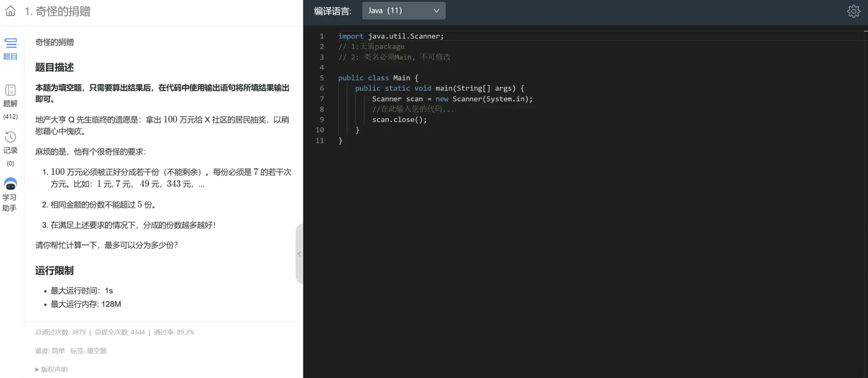Click the rule 分成的份数越多越好
Screen dimensions: 868x378
133,225
